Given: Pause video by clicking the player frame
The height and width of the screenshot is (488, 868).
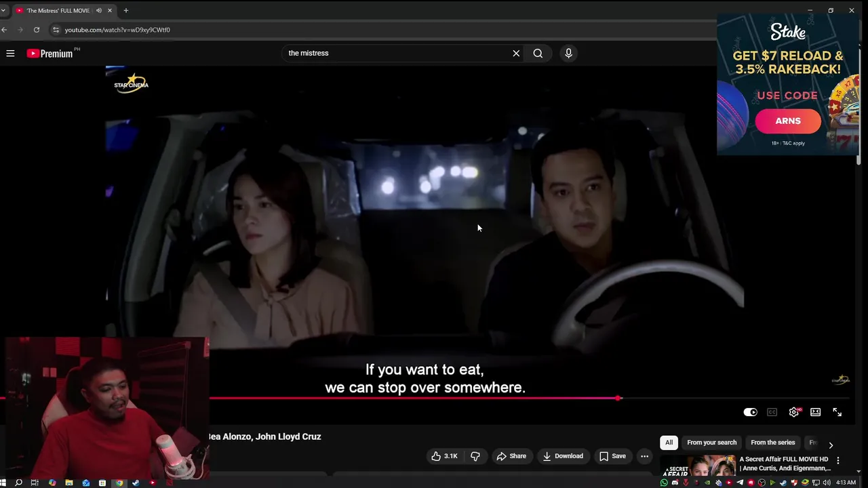Looking at the screenshot, I should click(x=425, y=230).
